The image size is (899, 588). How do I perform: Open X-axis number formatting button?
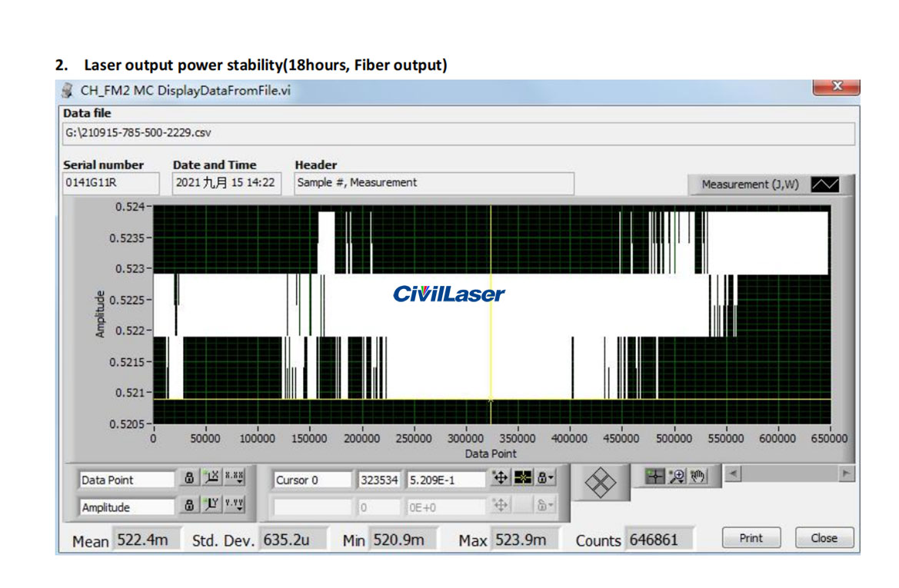(x=234, y=478)
